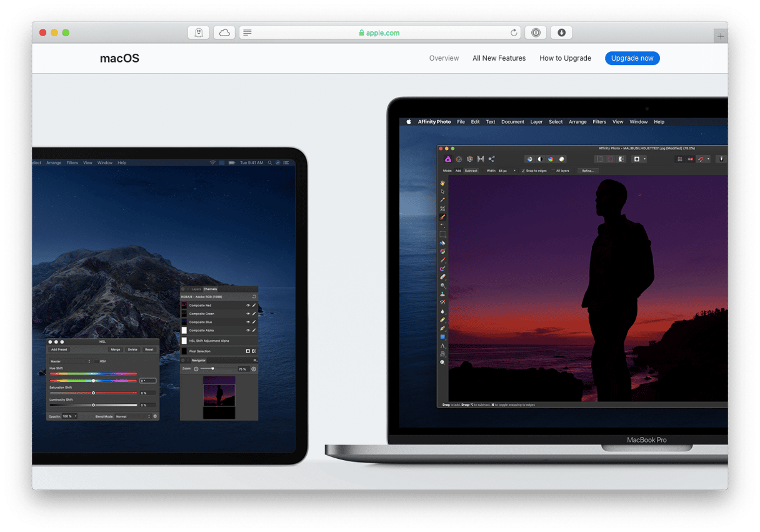Open the Navigator panel options menu
This screenshot has width=760, height=532.
coord(255,360)
